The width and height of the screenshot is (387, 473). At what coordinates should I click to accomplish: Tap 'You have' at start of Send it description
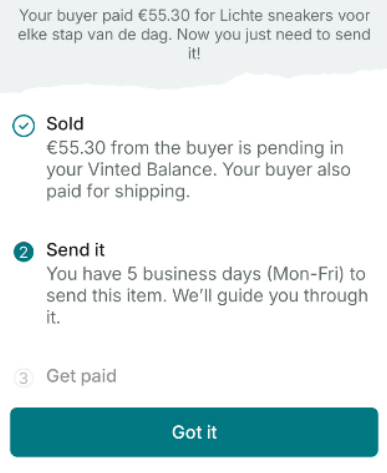84,274
